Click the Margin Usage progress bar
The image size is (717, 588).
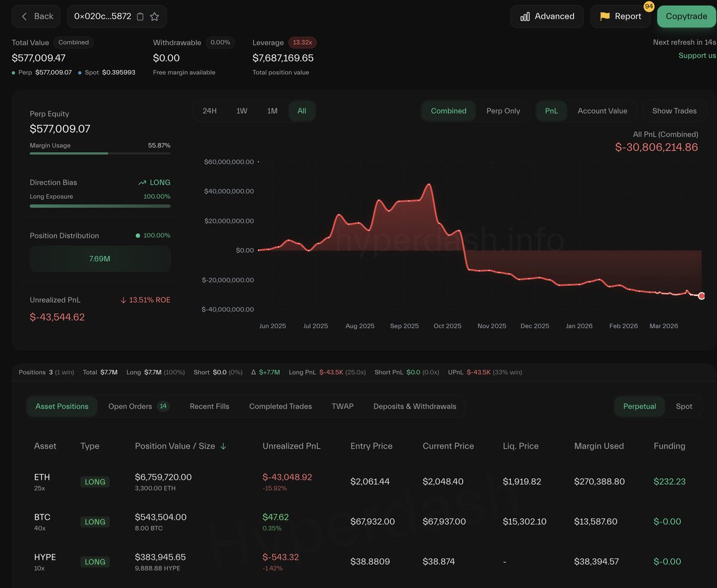coord(100,154)
